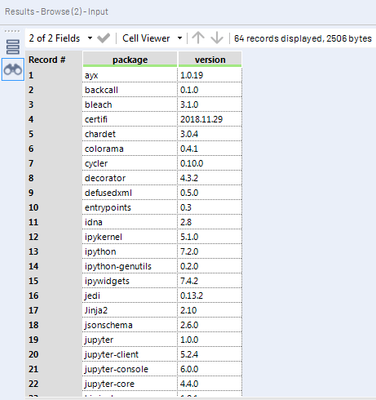Select the jupyter package cell

[x=130, y=340]
